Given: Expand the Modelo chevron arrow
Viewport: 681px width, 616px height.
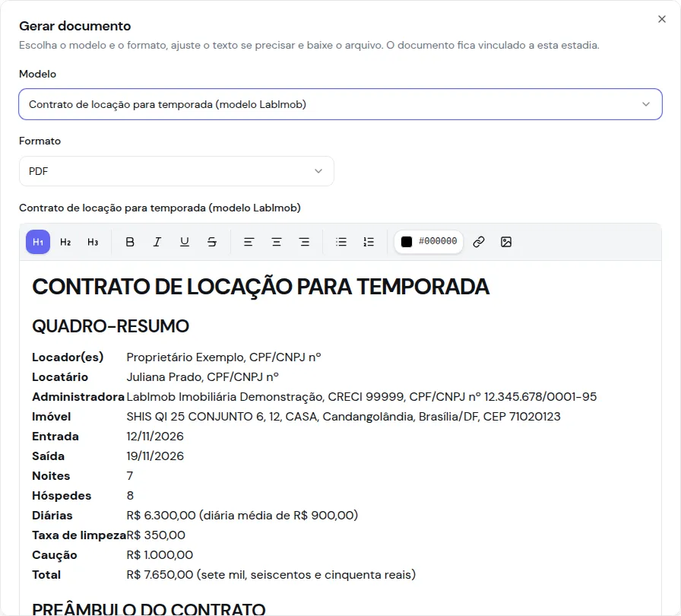Looking at the screenshot, I should pos(646,104).
